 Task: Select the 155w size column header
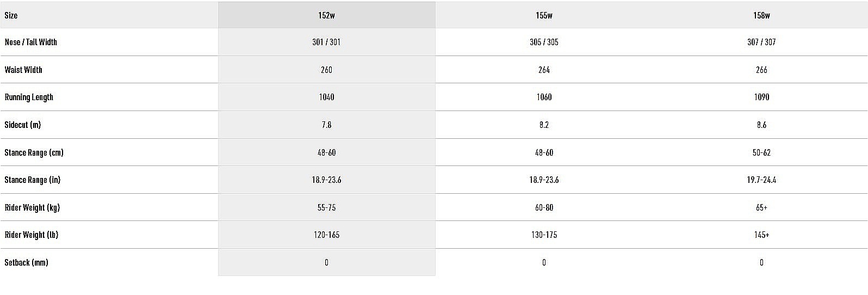pos(544,15)
